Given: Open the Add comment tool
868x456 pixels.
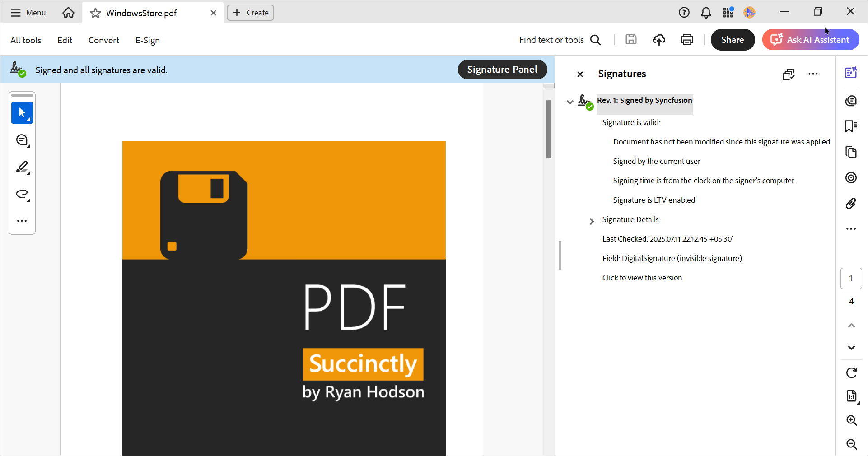Looking at the screenshot, I should (x=22, y=140).
